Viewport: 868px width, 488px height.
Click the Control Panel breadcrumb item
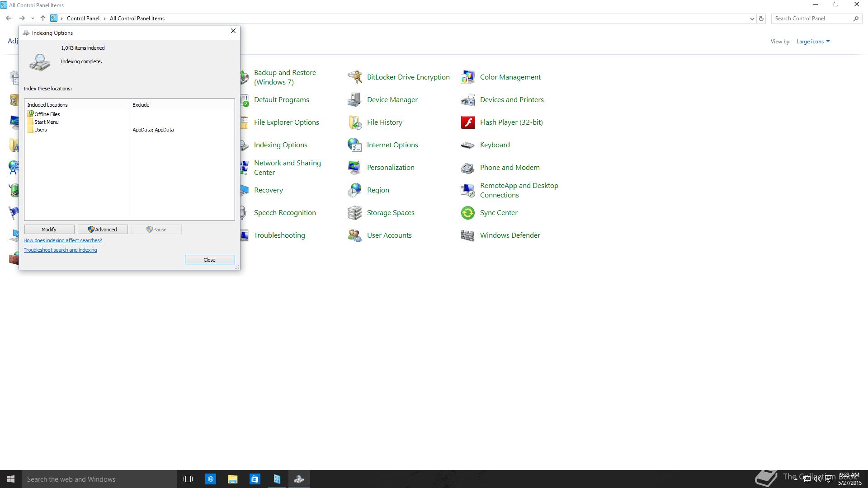pyautogui.click(x=83, y=19)
